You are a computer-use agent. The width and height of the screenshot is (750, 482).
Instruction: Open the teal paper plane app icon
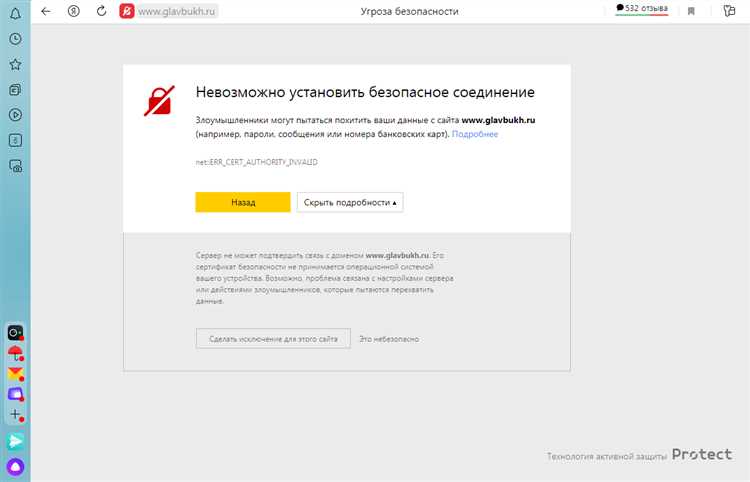click(15, 441)
